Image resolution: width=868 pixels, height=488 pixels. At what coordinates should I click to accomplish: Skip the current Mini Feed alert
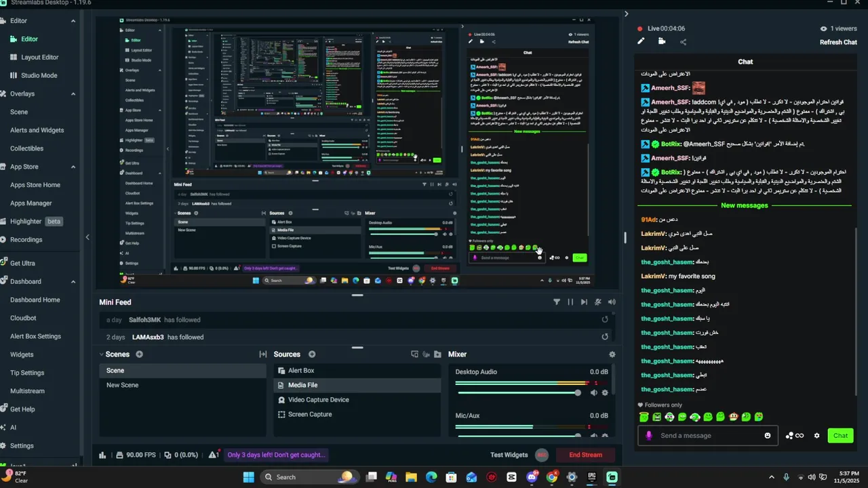click(x=584, y=302)
